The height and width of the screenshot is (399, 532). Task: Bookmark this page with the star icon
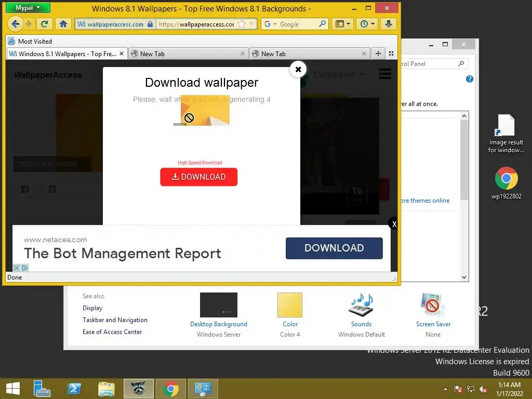tap(241, 24)
